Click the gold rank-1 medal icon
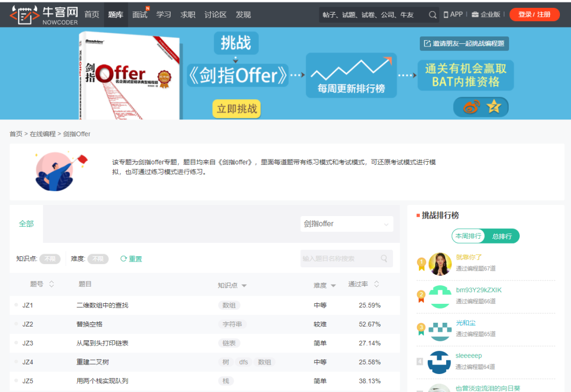The image size is (571, 392). (x=421, y=264)
